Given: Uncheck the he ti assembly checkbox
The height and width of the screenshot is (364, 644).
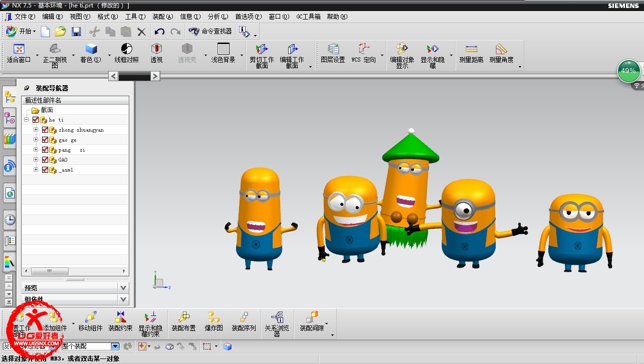Looking at the screenshot, I should 36,120.
